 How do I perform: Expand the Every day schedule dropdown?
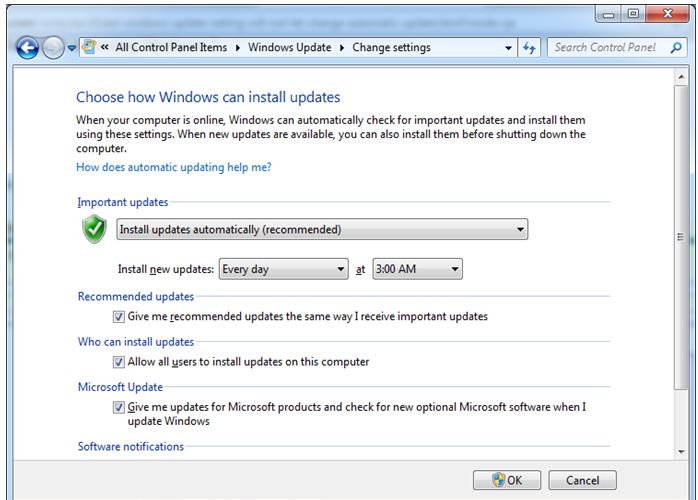coord(282,269)
